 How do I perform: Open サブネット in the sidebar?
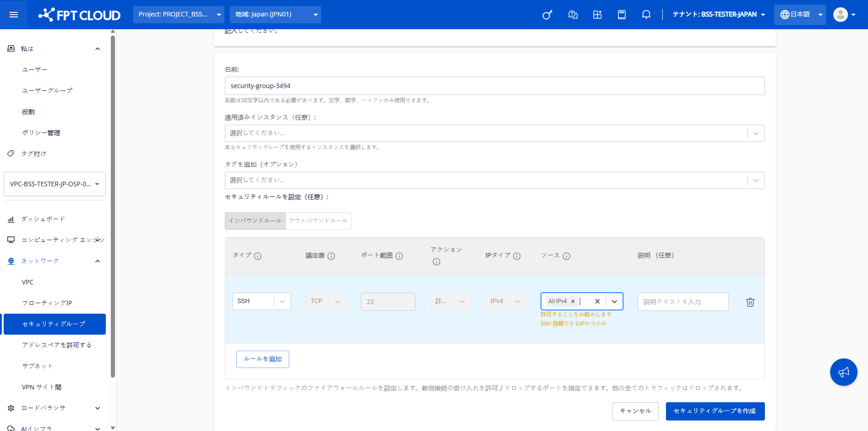coord(37,366)
